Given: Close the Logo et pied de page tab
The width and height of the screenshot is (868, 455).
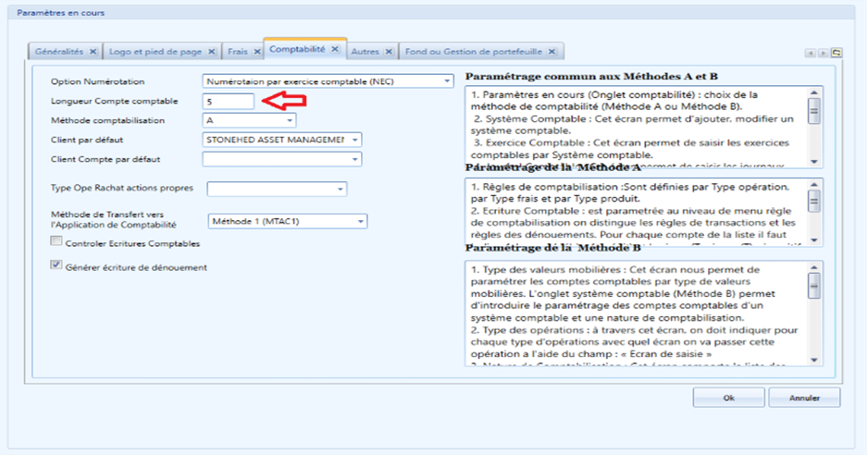Looking at the screenshot, I should 212,52.
